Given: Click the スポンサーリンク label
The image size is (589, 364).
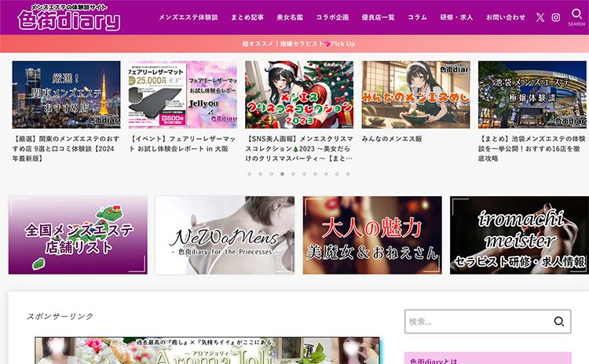Looking at the screenshot, I should point(60,316).
